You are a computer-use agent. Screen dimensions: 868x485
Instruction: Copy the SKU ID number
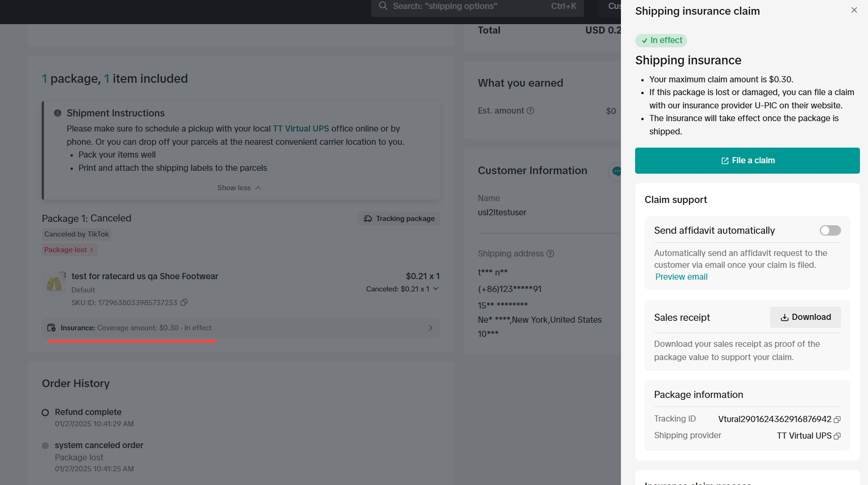tap(184, 302)
